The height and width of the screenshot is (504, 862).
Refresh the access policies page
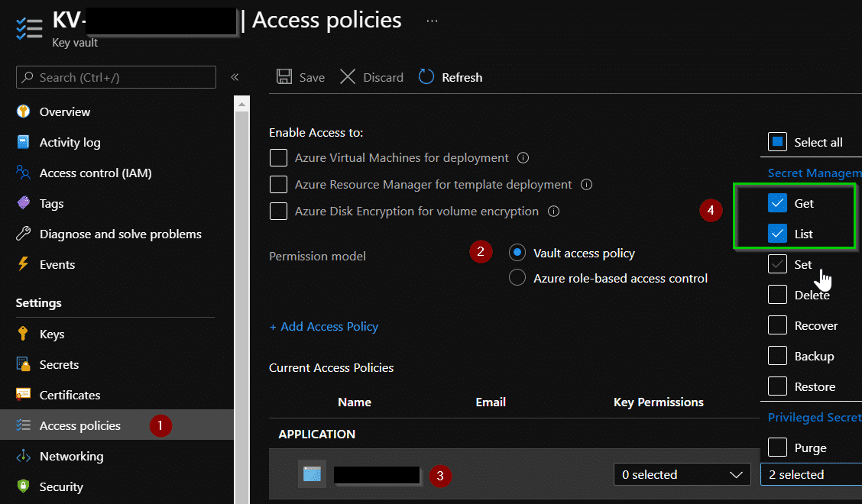point(450,77)
